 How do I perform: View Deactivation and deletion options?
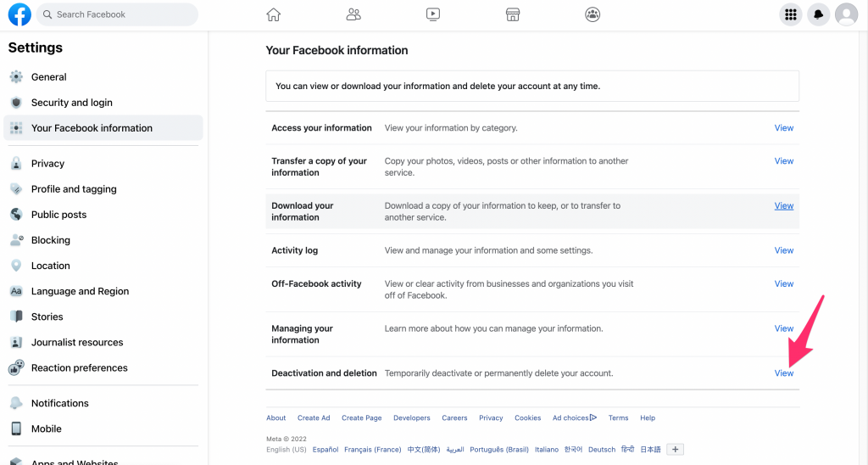point(783,373)
